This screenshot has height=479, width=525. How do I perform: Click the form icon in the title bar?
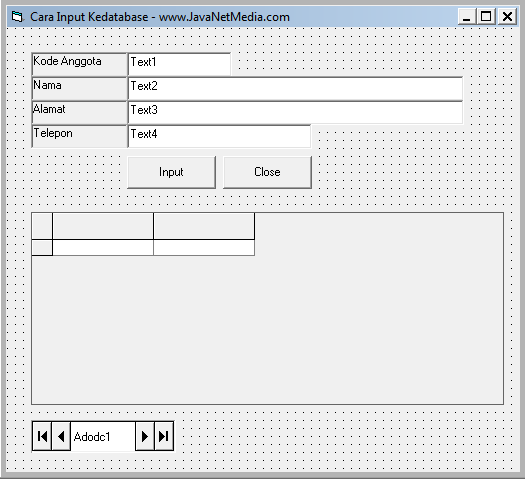pos(17,16)
